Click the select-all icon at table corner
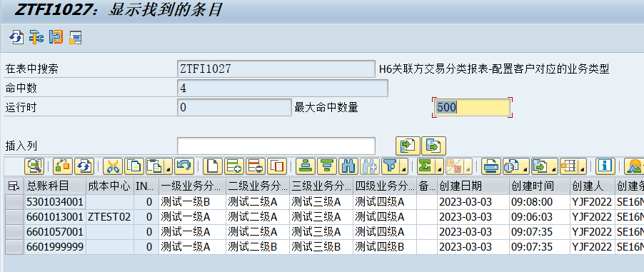Viewport: 644px width, 272px height. [14, 186]
